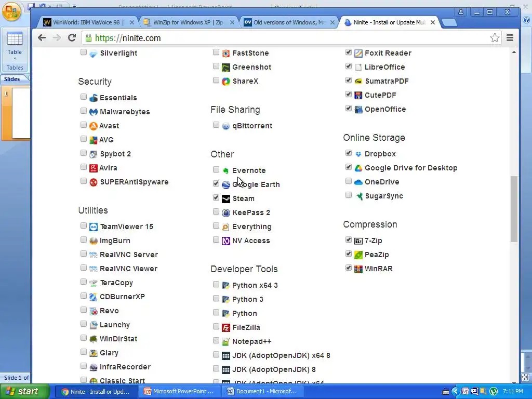
Task: Check the Everything checkbox
Action: [216, 225]
